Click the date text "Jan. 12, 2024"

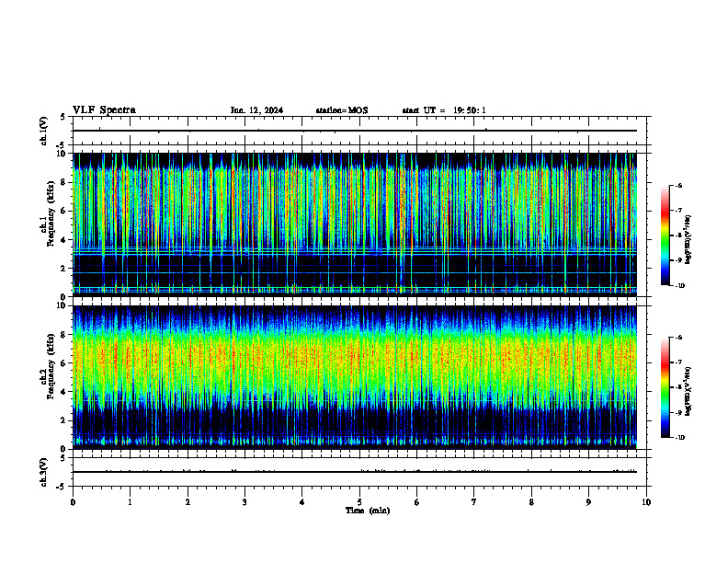tap(256, 110)
